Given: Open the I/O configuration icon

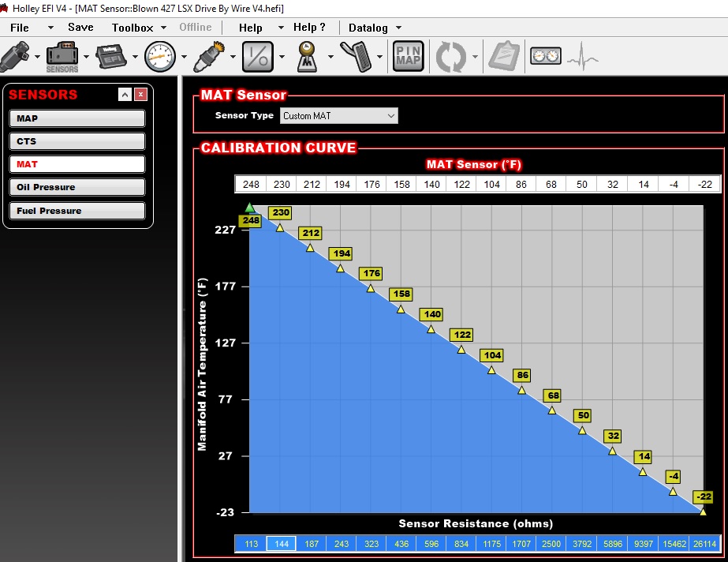Looking at the screenshot, I should pyautogui.click(x=257, y=57).
